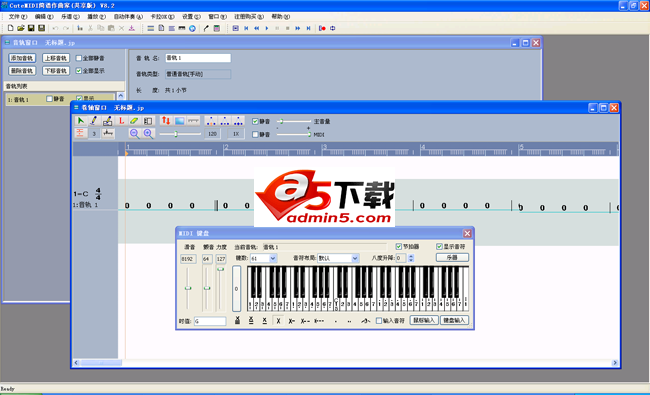Click the 八度升降 spinner arrows
The width and height of the screenshot is (650, 395).
[411, 258]
